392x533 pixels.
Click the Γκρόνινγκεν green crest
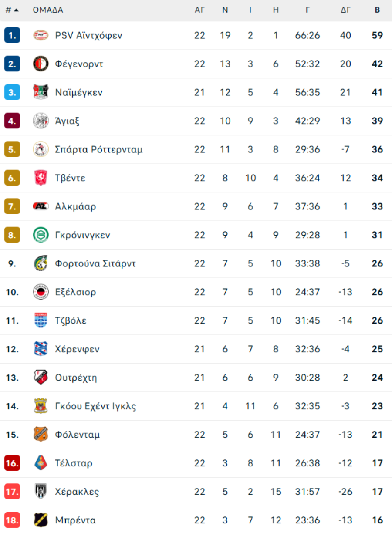point(41,235)
